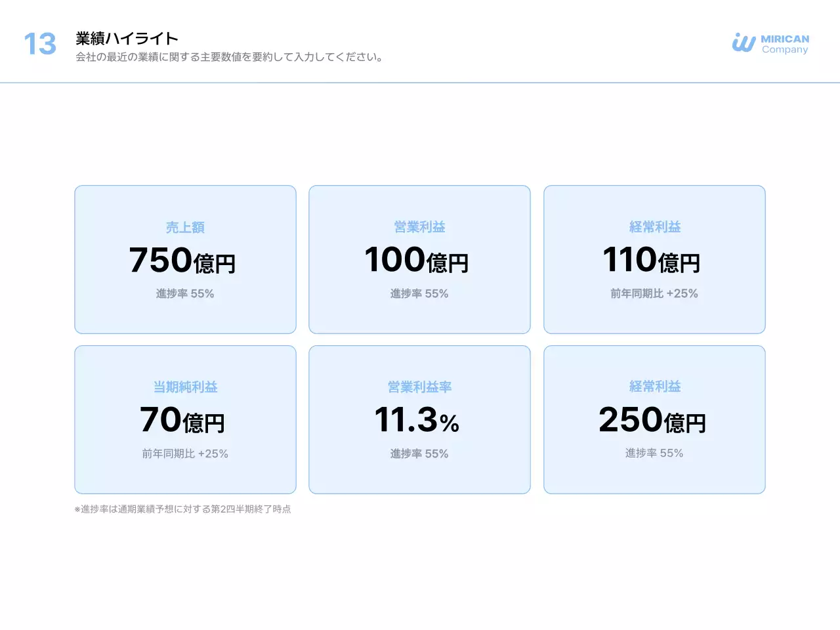This screenshot has height=630, width=840.
Task: Select the MIRICAN Company brand text
Action: [x=785, y=44]
